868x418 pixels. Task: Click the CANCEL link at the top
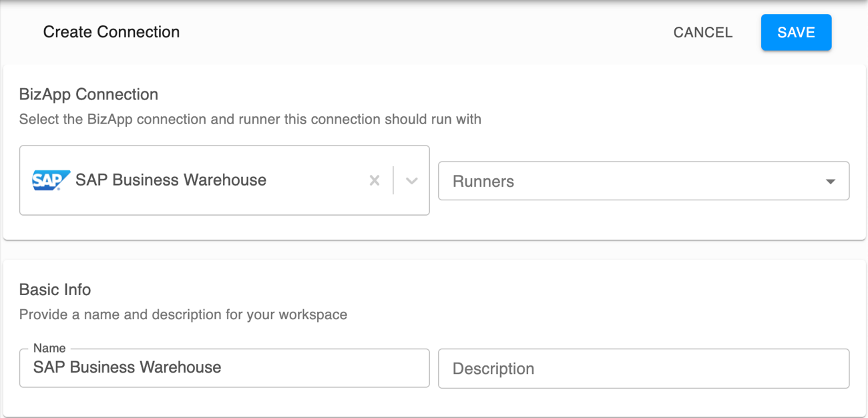coord(702,32)
